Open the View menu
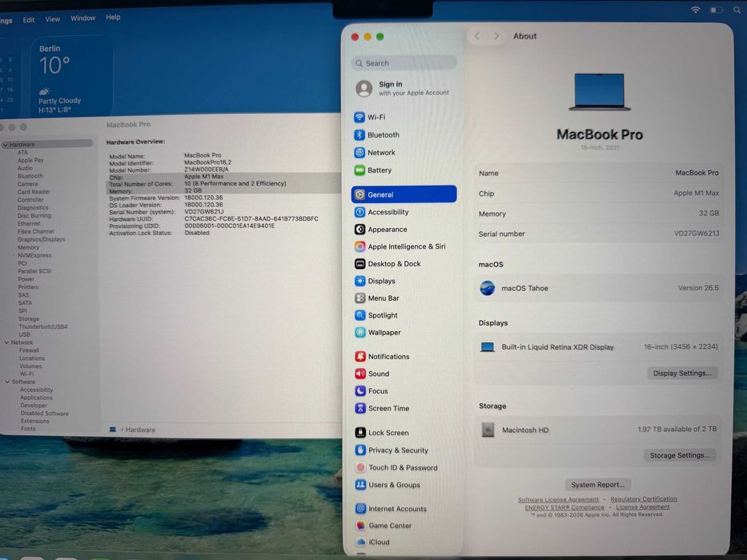Viewport: 747px width, 560px height. pos(52,19)
